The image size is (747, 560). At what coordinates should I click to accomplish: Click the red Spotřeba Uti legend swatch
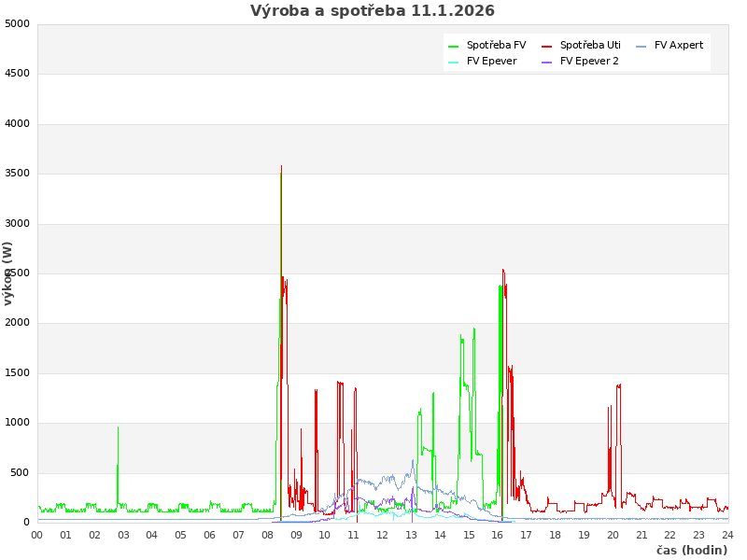pos(546,46)
